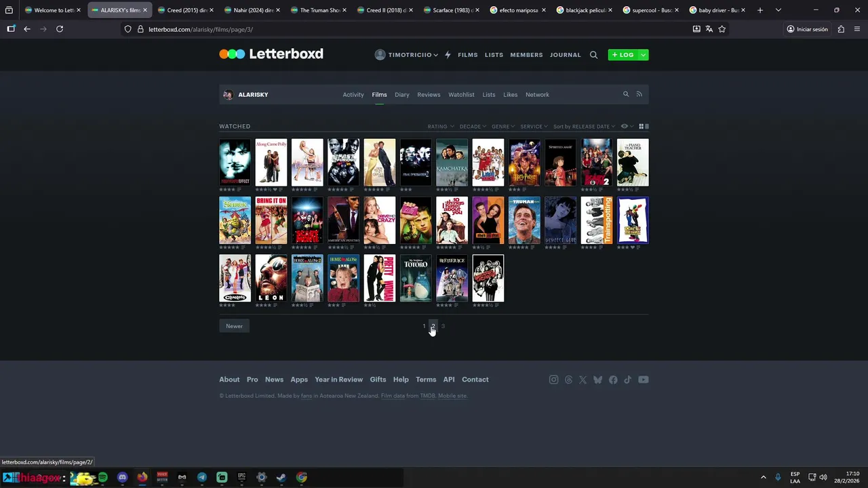Open Letterboxd TikTok icon in footer
This screenshot has height=488, width=868.
628,380
